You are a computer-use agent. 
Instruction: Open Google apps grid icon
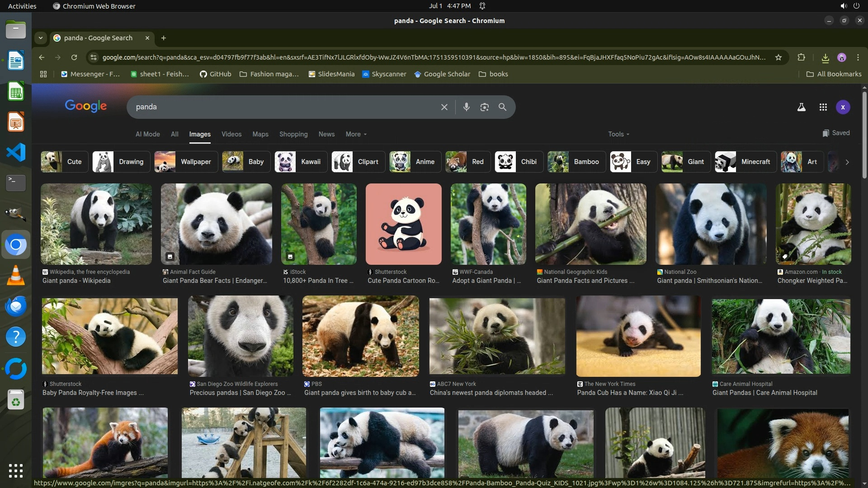[x=823, y=107]
